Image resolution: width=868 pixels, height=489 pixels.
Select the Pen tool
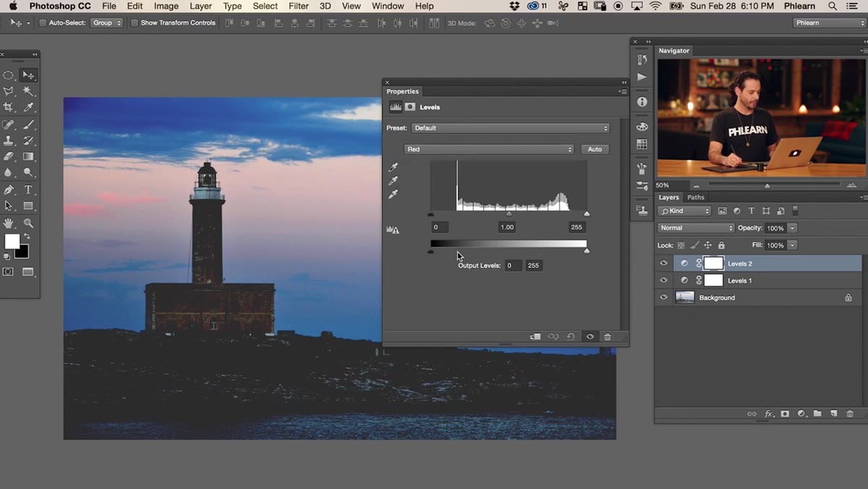(9, 190)
